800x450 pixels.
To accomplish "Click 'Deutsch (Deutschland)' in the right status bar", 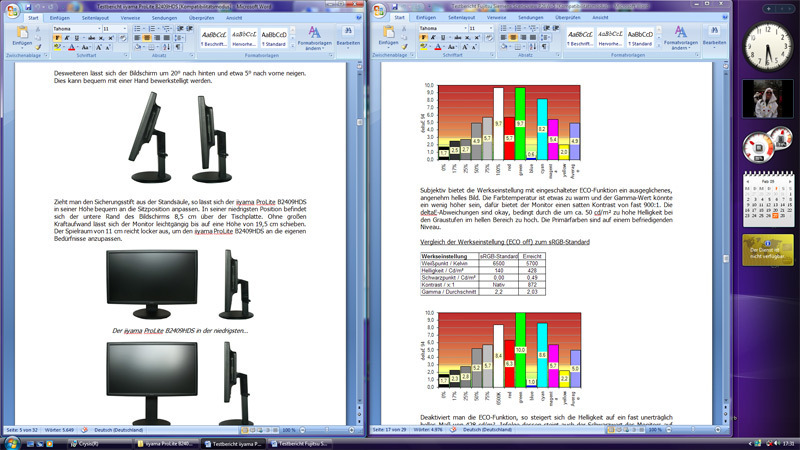I will (487, 430).
